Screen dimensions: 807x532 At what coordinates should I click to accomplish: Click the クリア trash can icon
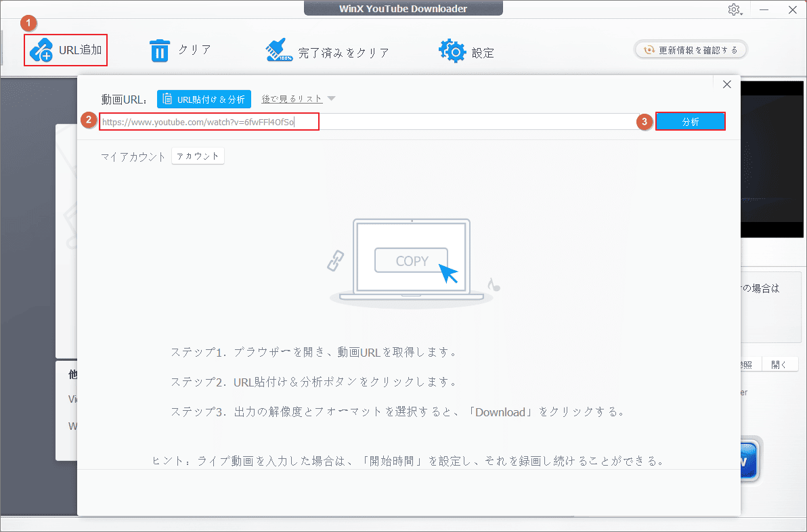(x=160, y=49)
